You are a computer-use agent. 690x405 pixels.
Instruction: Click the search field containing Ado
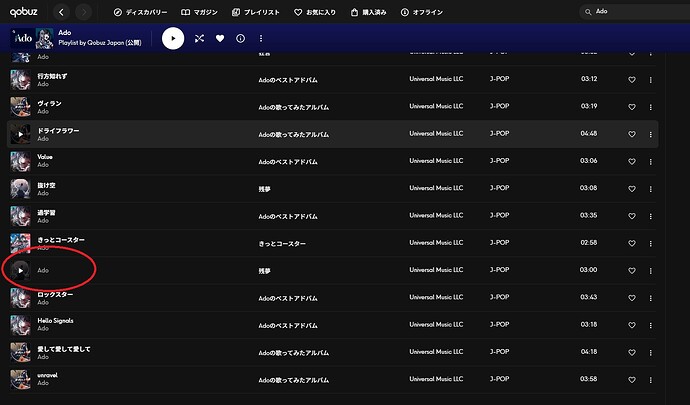pos(637,12)
